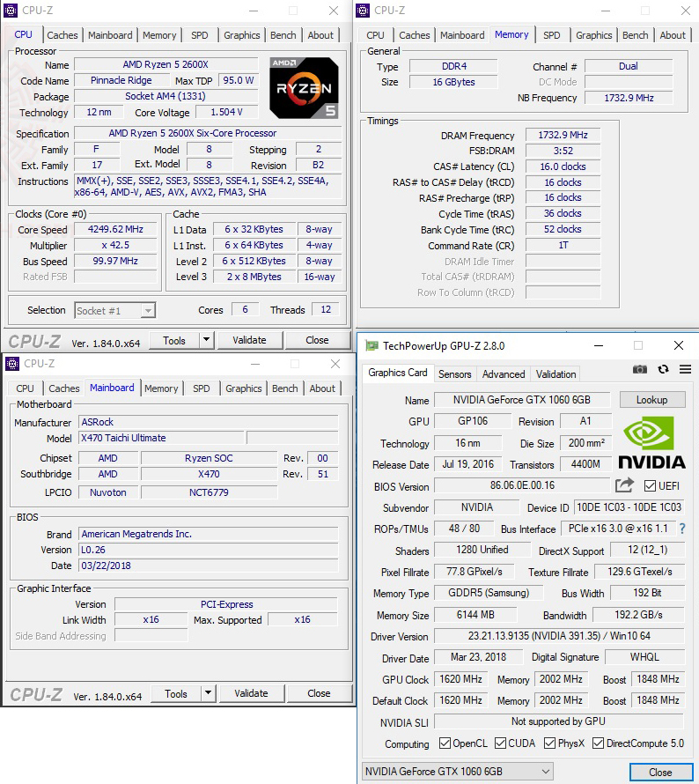Click Code Name value Pinnacle Ridge
This screenshot has width=699, height=784.
121,80
